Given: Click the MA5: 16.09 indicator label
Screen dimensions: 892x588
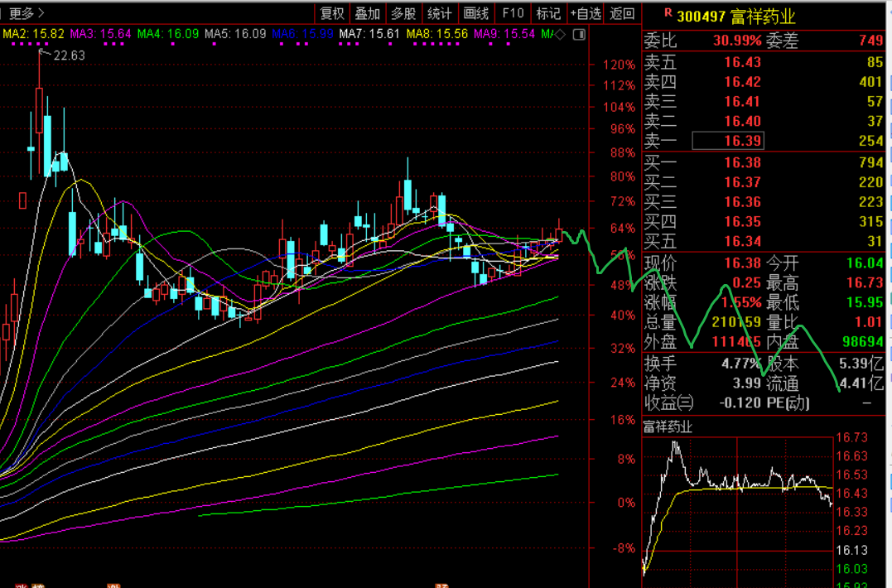Looking at the screenshot, I should pos(235,34).
